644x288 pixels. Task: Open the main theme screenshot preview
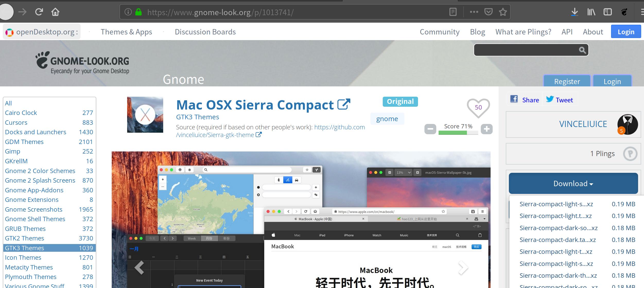[x=301, y=220]
